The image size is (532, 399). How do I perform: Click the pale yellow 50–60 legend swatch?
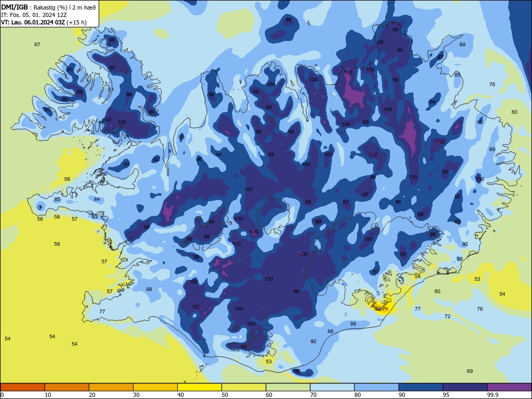(x=244, y=387)
